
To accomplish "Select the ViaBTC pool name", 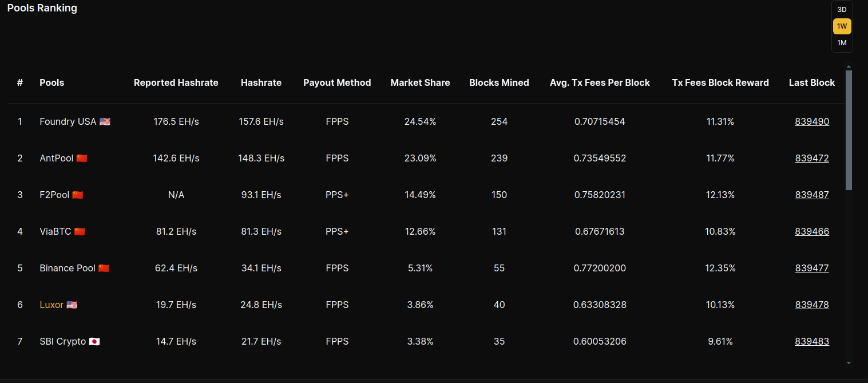I will tap(56, 231).
